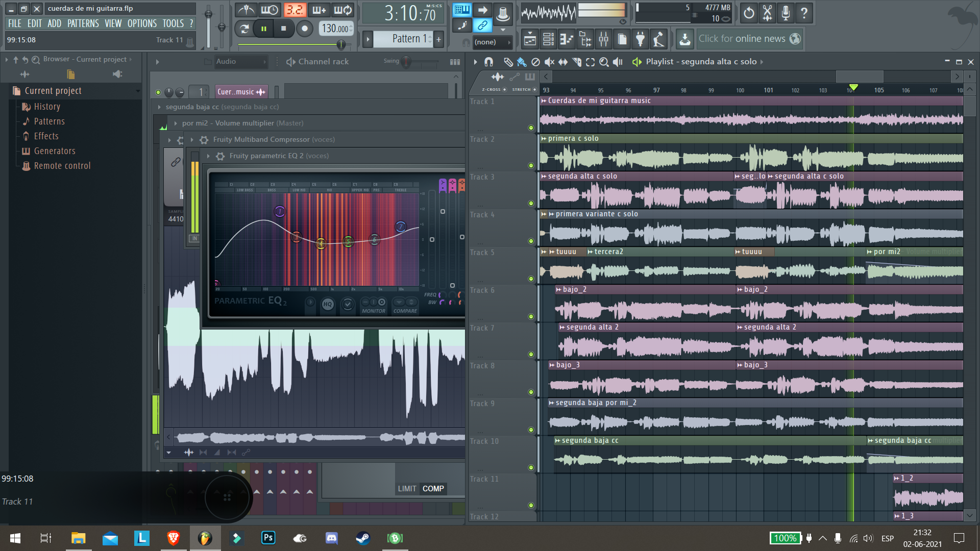Click the playlist horizontal scrollbar thumb
The width and height of the screenshot is (980, 551).
pos(860,77)
